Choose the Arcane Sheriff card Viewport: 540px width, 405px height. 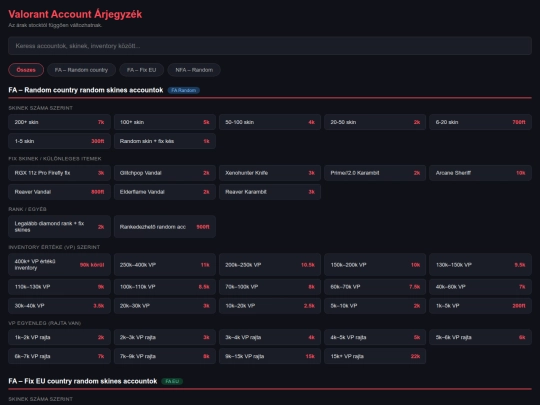(480, 173)
